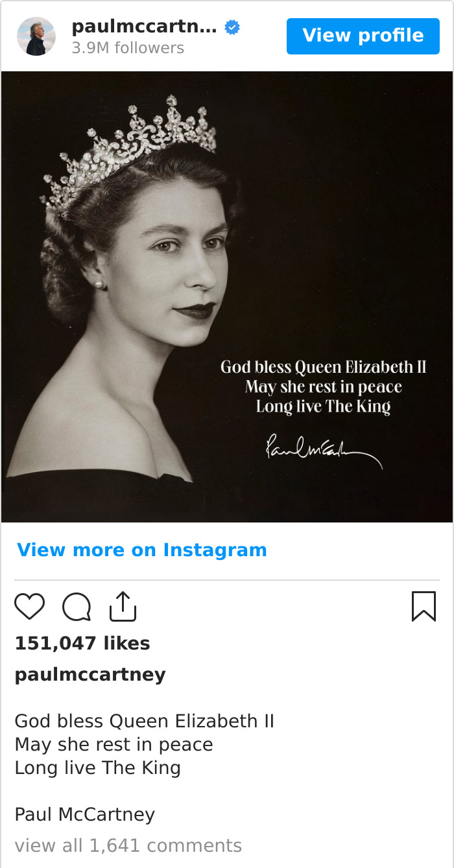Click the View profile button
Screen dimensions: 454x868
click(363, 36)
